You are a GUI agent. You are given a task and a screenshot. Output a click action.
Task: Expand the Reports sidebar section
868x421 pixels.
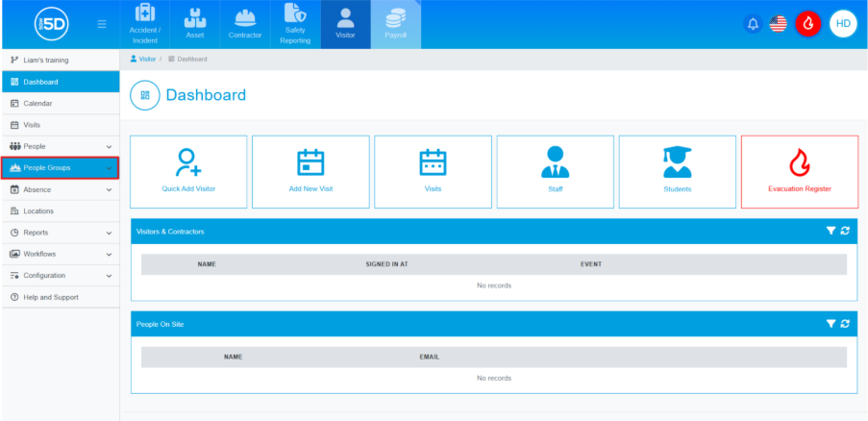point(60,233)
